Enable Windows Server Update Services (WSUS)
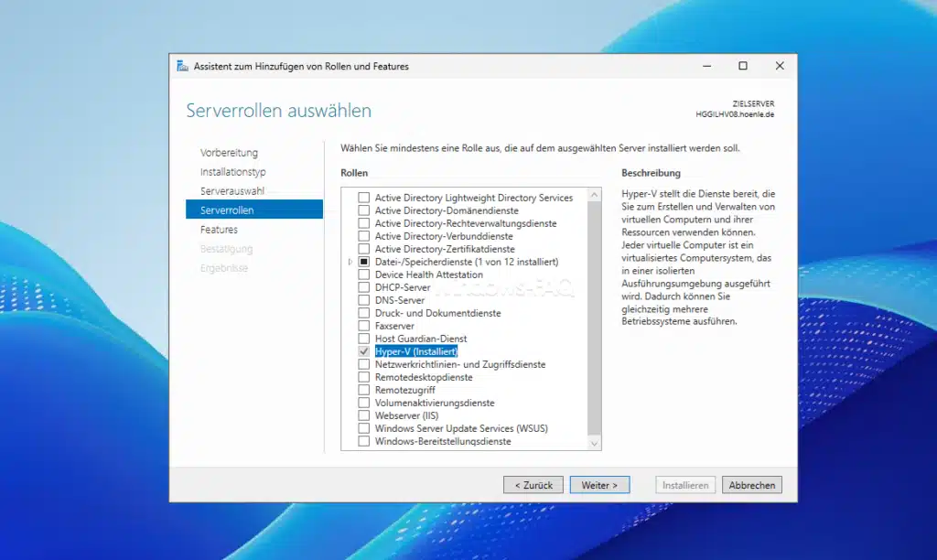Screen dimensions: 937x560 coord(363,427)
